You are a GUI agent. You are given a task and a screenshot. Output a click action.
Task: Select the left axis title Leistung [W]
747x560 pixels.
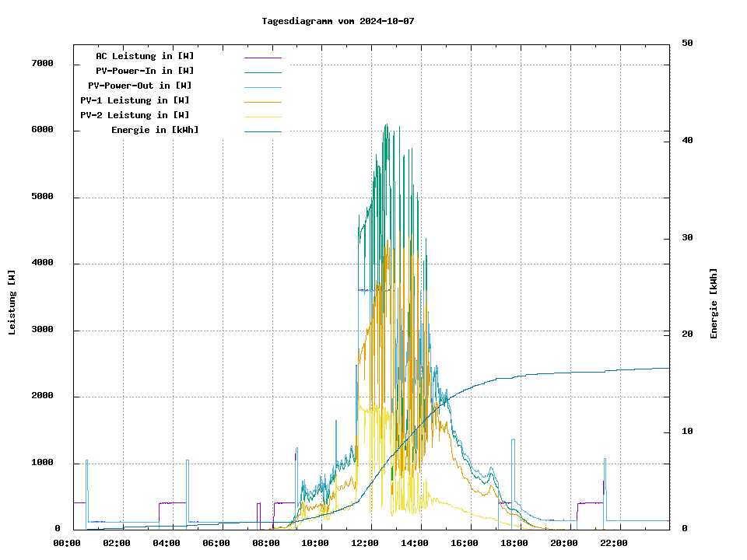pos(12,302)
